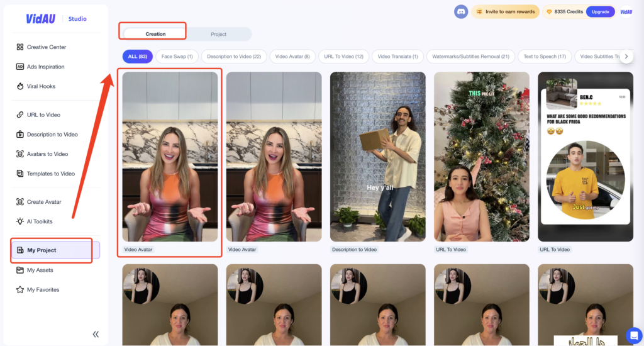Filter by URL To Video (12)

[x=344, y=57]
